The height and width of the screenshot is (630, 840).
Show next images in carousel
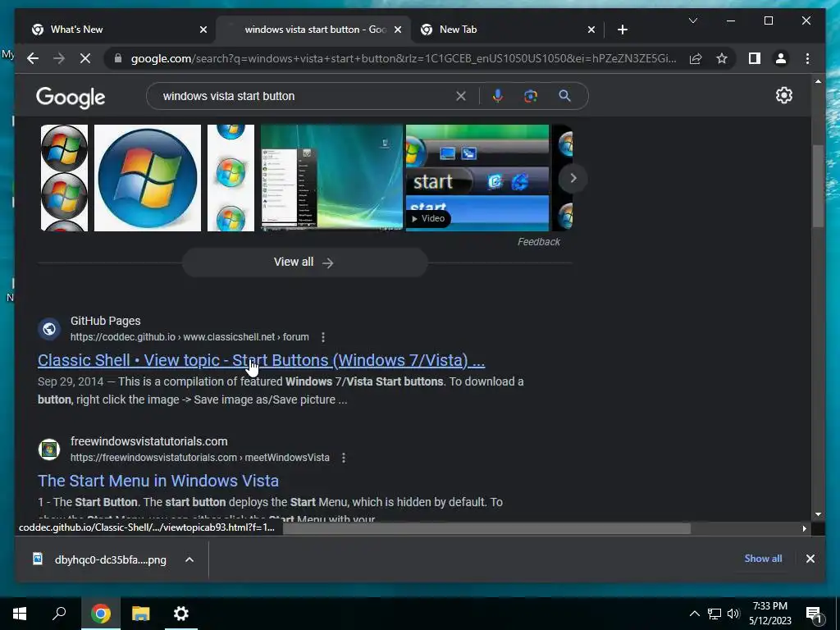[573, 178]
